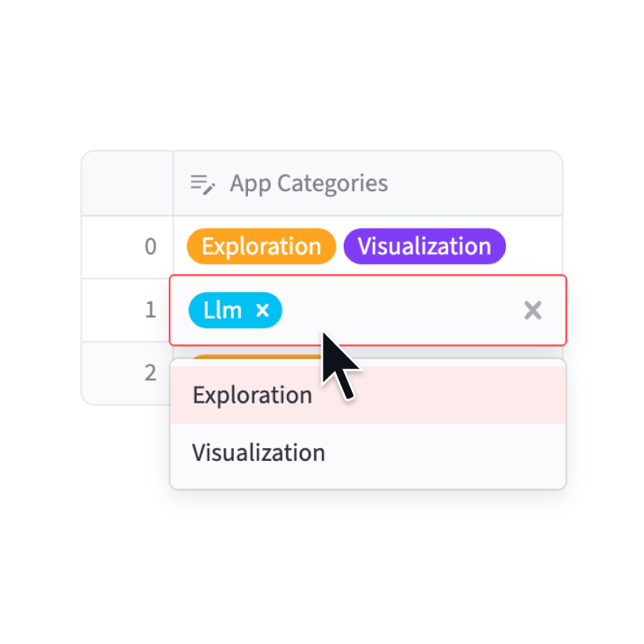Select the Exploration option in the dropdown

click(x=253, y=394)
